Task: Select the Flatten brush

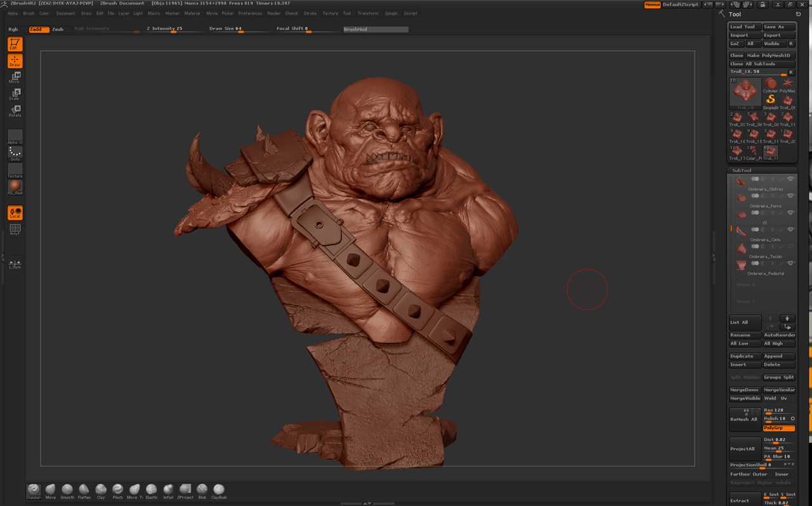Action: point(84,491)
